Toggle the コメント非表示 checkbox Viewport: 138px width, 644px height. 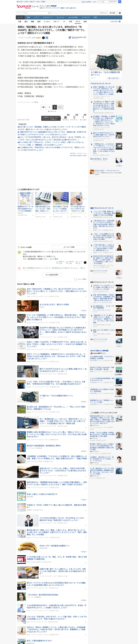click(75, 279)
